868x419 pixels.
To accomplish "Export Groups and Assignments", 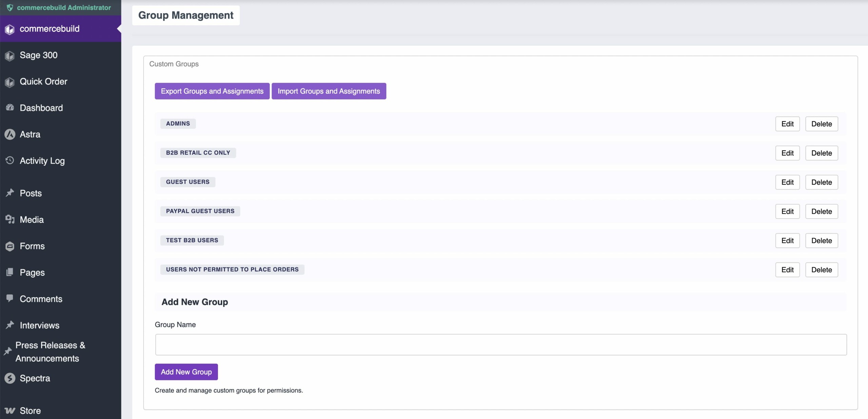I will click(x=212, y=91).
